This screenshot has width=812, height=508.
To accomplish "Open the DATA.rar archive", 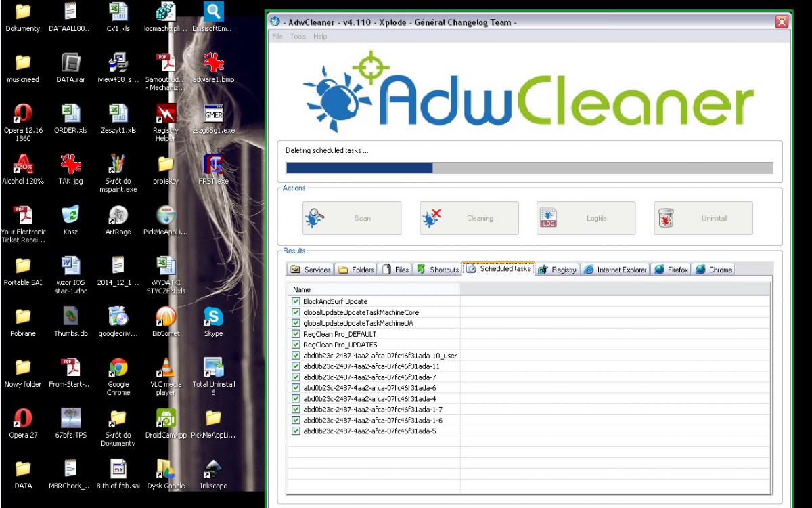I will pos(70,63).
